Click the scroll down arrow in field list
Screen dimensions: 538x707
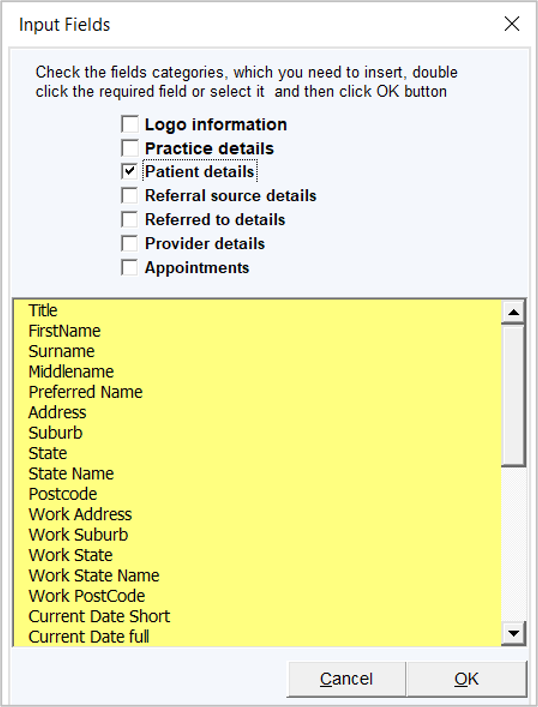point(513,634)
